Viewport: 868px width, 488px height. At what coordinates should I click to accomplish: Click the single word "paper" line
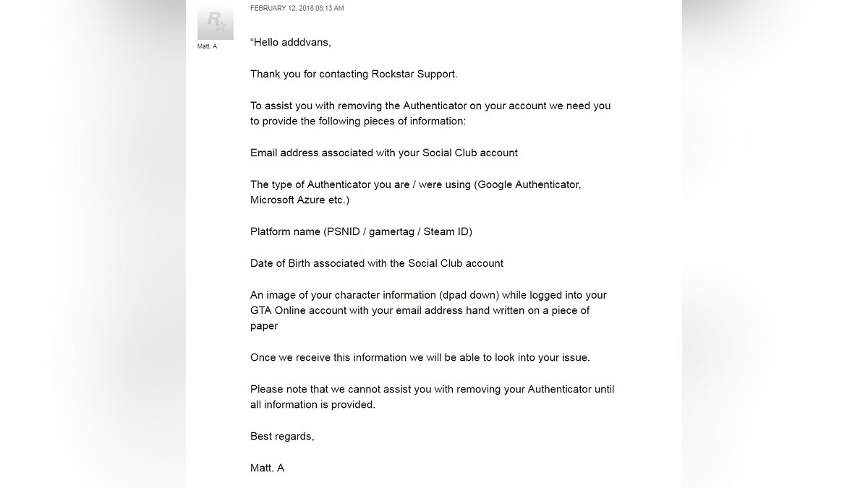264,325
